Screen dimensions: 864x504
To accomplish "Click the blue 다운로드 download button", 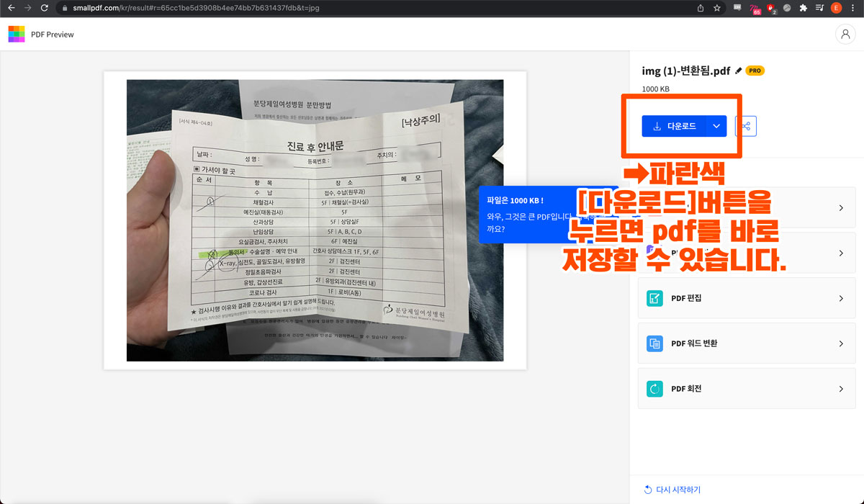I will coord(674,126).
